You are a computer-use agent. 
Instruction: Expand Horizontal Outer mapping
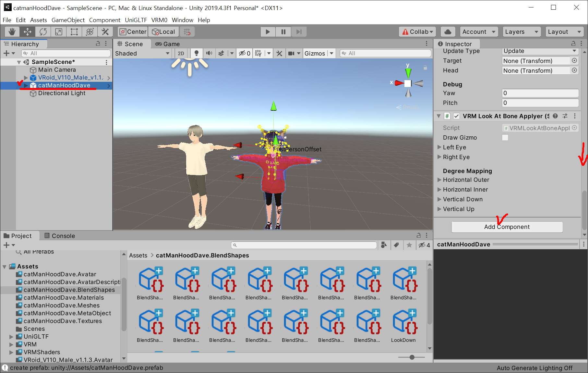[439, 180]
